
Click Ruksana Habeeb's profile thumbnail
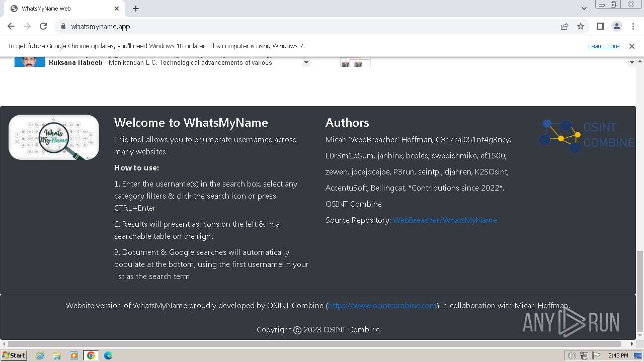30,62
